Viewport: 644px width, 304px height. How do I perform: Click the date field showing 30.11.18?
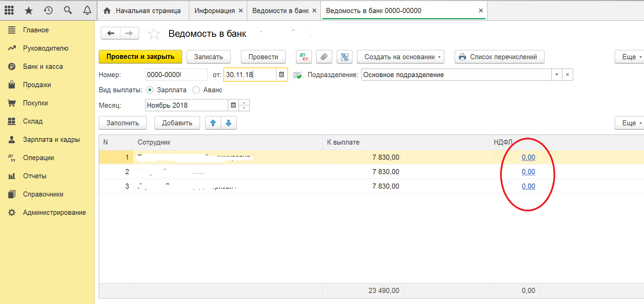(x=250, y=75)
